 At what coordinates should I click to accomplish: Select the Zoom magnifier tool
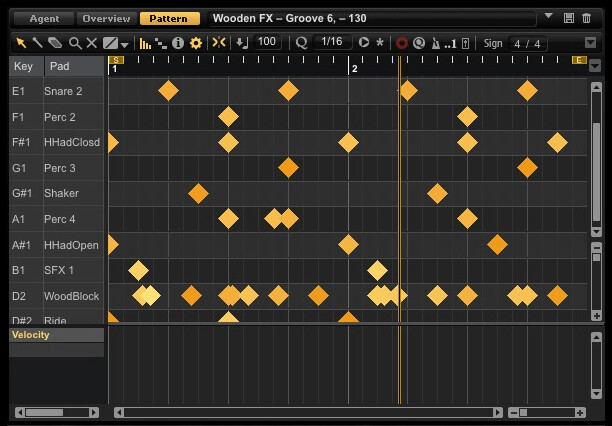pos(75,43)
